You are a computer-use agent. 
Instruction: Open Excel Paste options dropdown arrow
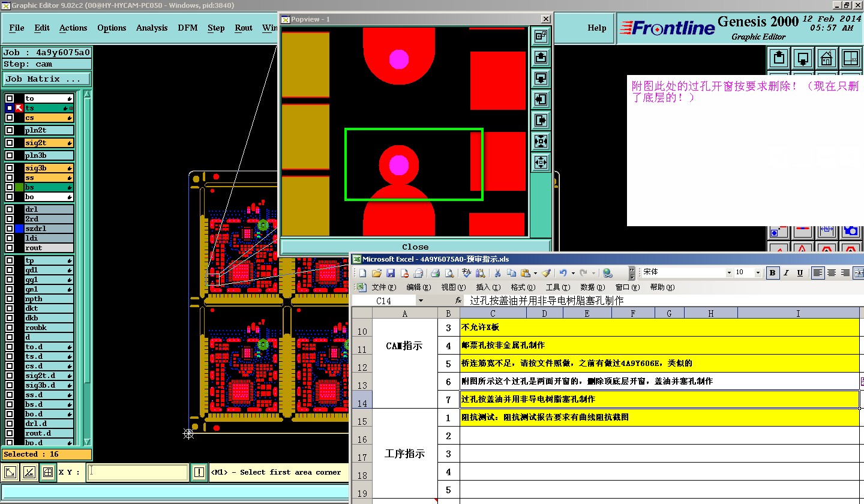(535, 273)
